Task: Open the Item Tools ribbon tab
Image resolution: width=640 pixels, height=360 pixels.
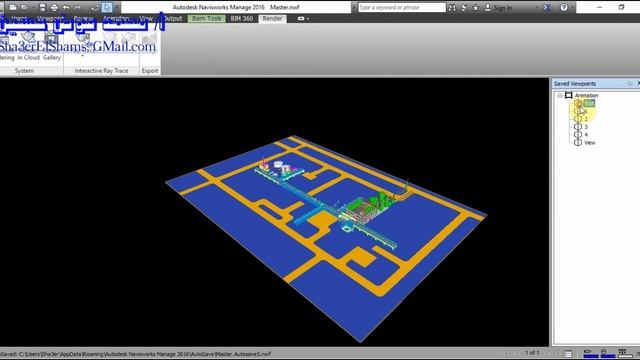Action: pos(207,18)
